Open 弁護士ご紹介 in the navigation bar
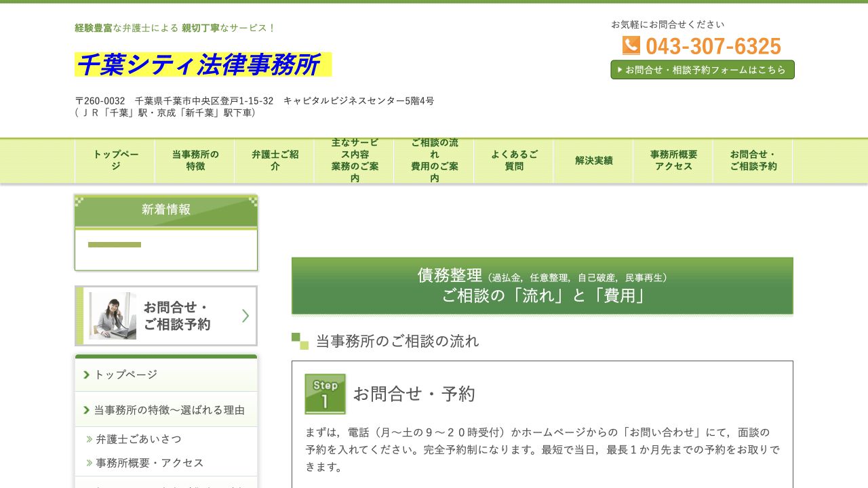868x488 pixels. point(275,161)
